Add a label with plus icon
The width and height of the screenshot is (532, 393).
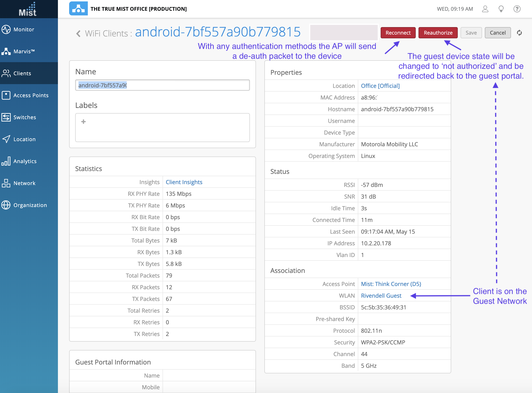point(83,122)
